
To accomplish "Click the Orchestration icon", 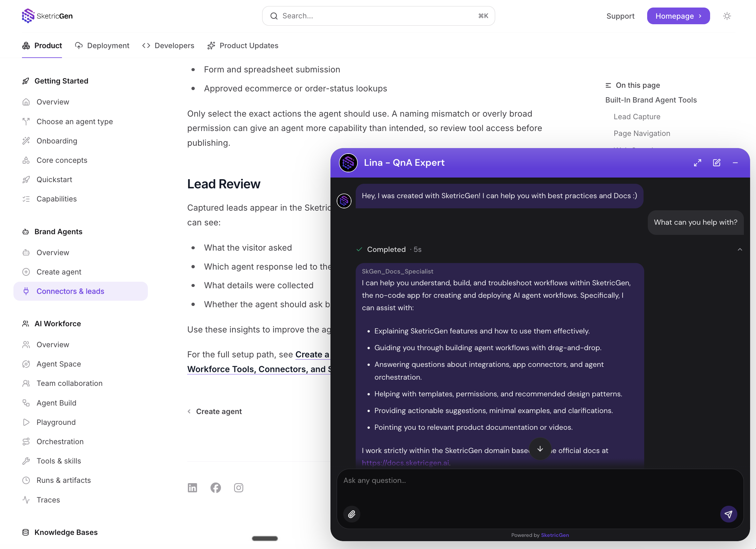I will coord(26,442).
